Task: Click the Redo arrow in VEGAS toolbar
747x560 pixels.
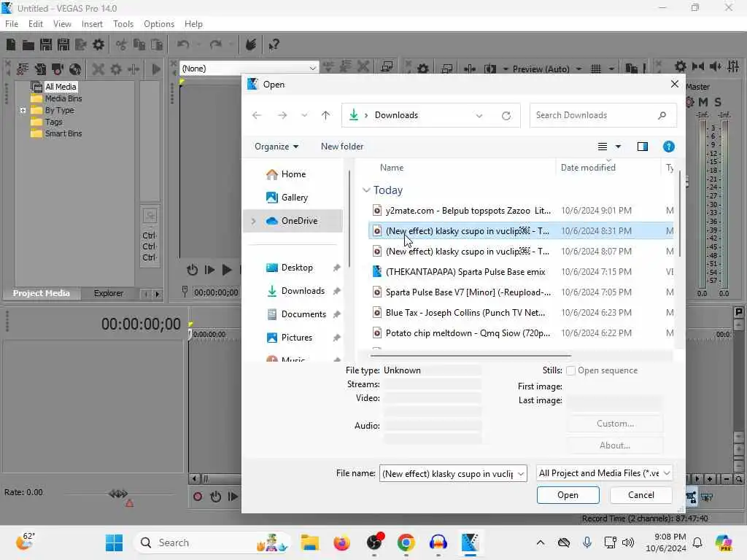Action: (x=216, y=44)
